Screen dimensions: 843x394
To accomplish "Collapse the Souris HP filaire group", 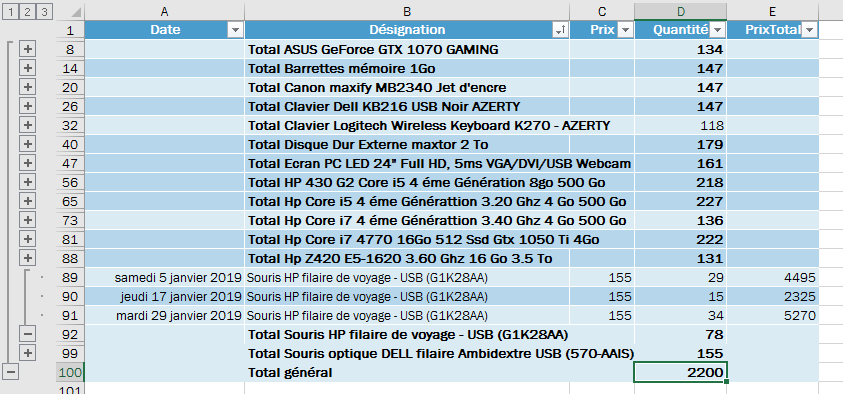I will pyautogui.click(x=27, y=334).
